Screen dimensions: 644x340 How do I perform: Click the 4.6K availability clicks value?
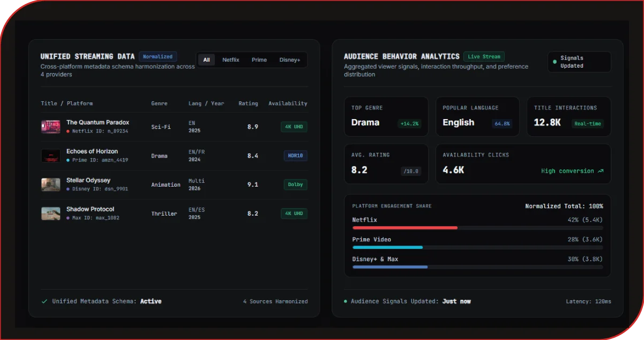click(453, 170)
